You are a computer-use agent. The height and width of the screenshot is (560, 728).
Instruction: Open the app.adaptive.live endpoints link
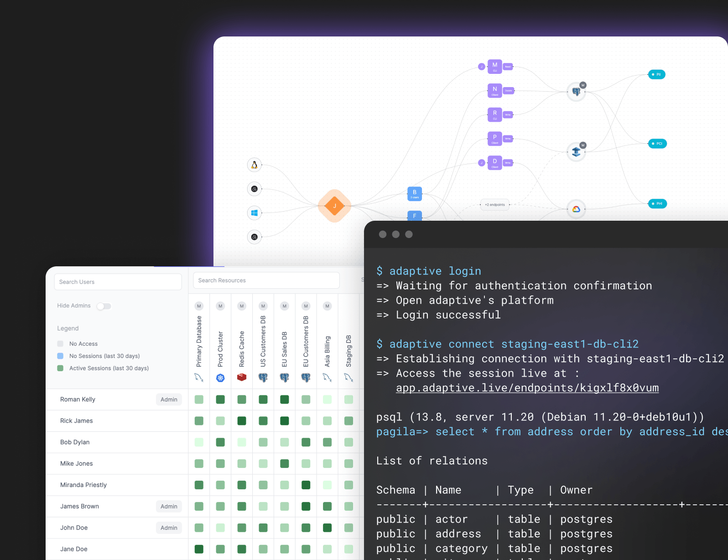click(527, 388)
